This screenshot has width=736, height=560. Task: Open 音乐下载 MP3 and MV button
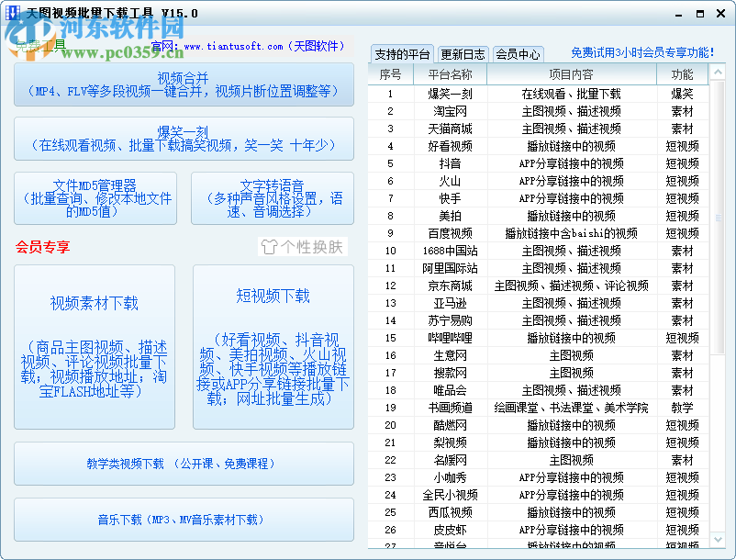coord(184,520)
